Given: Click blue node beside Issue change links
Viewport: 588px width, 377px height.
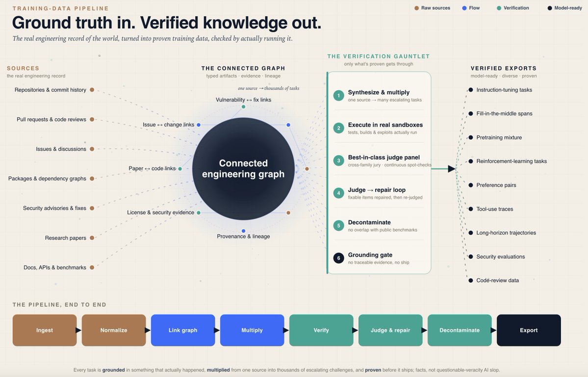Looking at the screenshot, I should [199, 125].
